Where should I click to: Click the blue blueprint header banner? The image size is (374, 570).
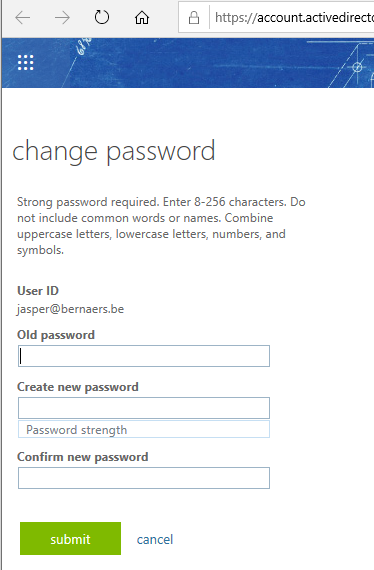[x=188, y=63]
